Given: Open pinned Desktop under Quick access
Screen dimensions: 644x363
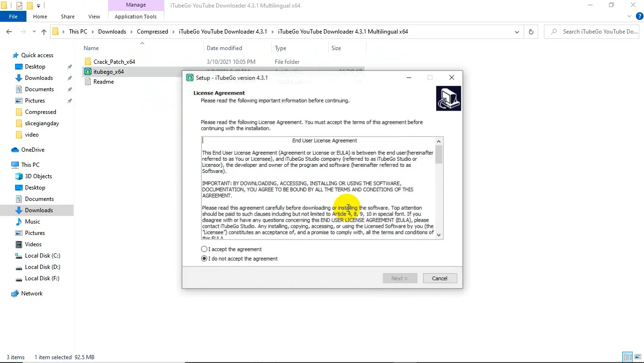Looking at the screenshot, I should 35,67.
